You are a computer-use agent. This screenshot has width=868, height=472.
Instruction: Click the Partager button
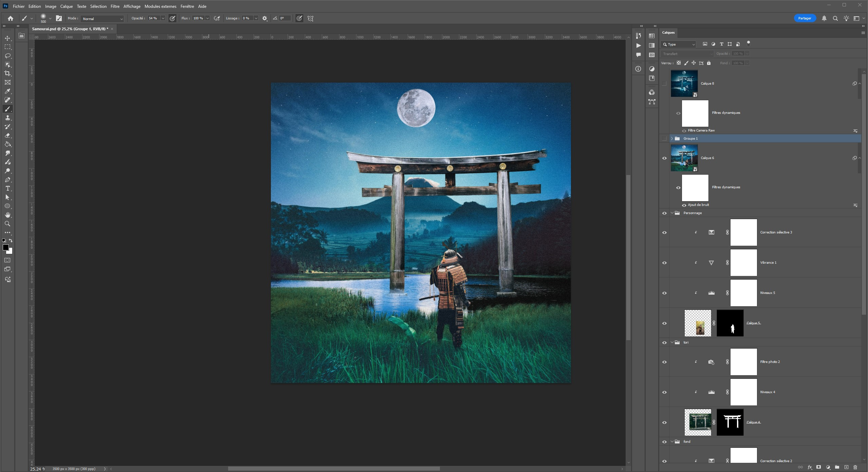coord(804,18)
